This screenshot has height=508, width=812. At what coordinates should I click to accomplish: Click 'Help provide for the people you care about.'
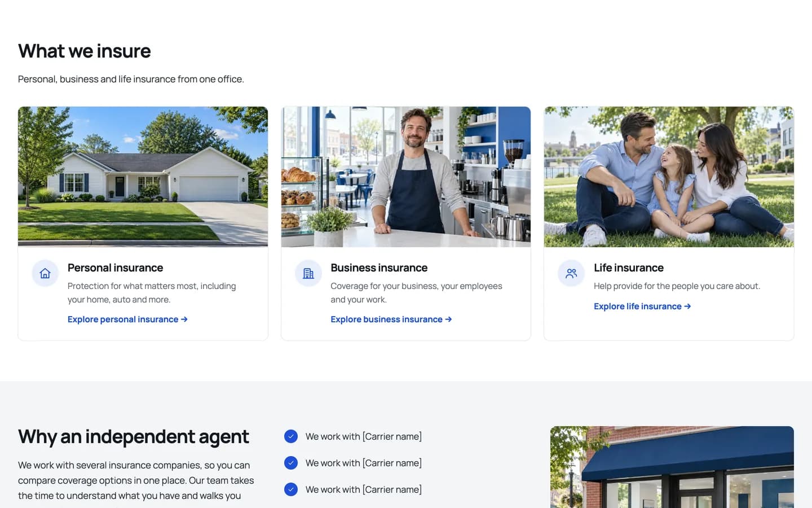(x=677, y=286)
